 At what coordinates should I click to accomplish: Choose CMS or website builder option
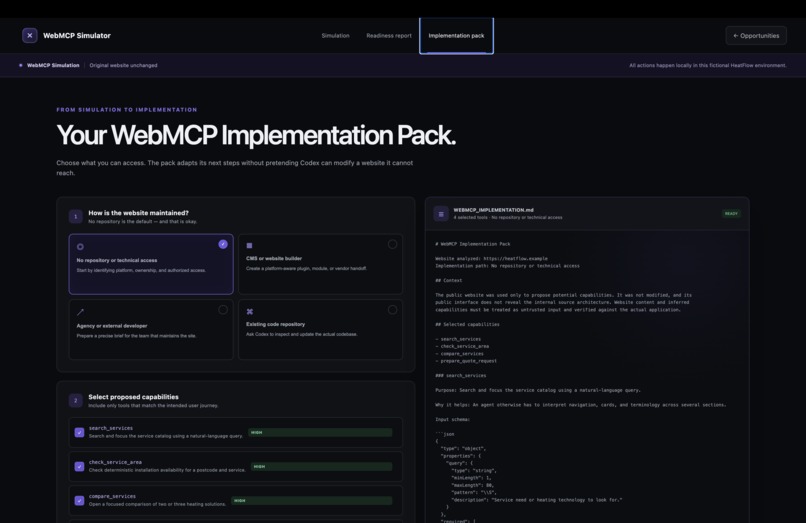tap(320, 264)
